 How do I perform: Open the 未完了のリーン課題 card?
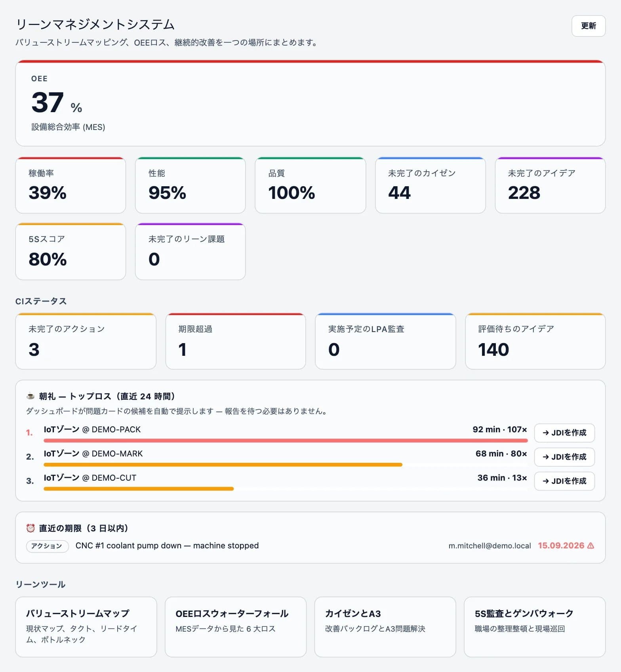[x=190, y=252]
